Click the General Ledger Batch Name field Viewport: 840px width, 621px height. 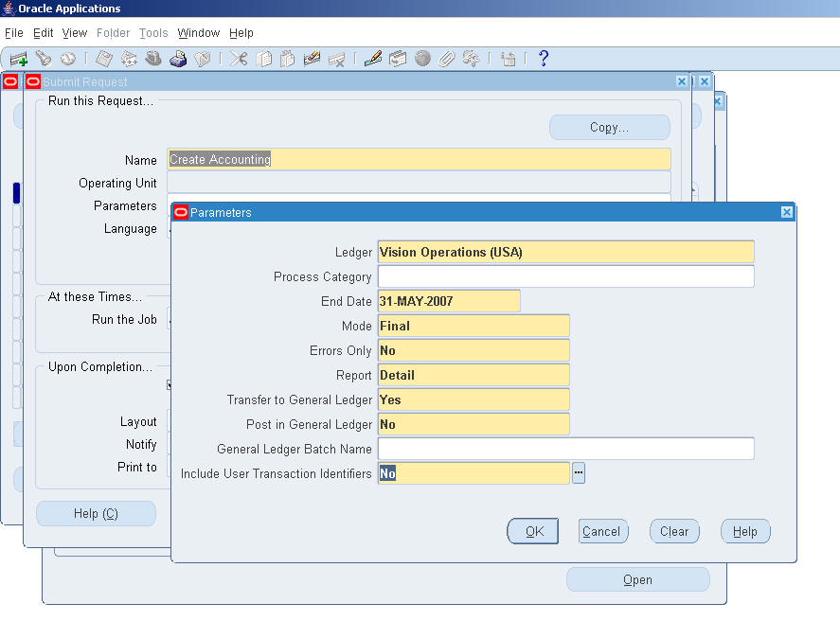pos(565,449)
